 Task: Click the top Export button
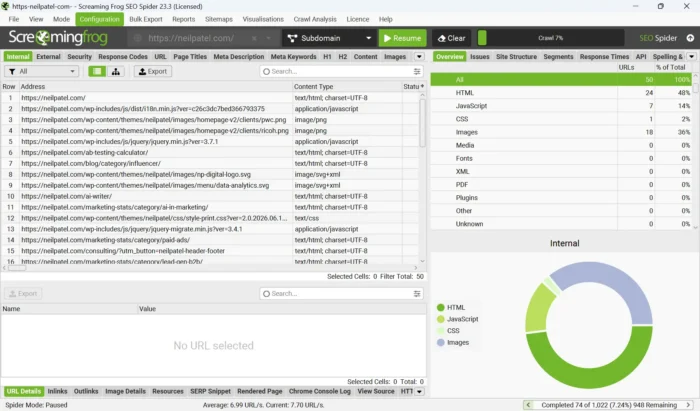153,71
